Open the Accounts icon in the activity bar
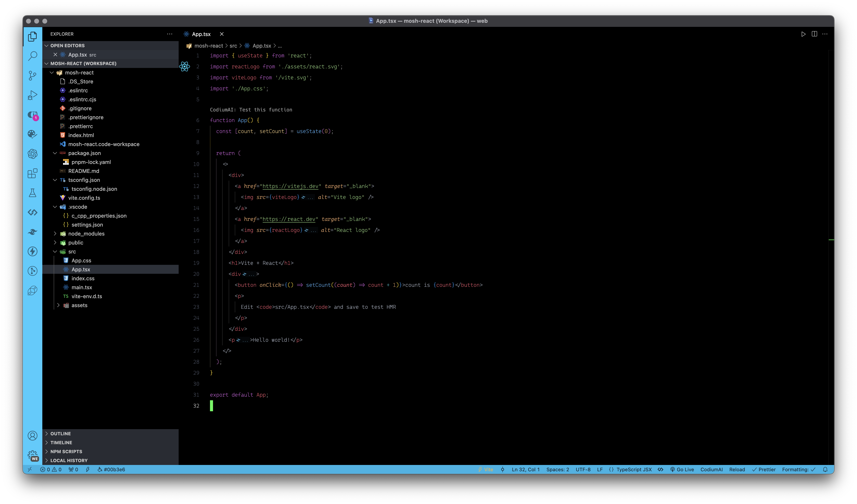This screenshot has height=504, width=857. click(x=32, y=436)
